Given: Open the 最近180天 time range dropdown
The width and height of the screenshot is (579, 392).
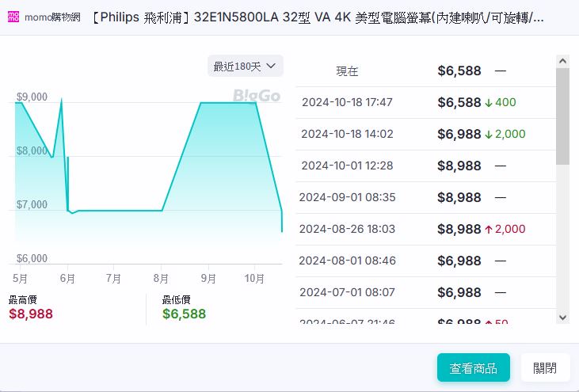Looking at the screenshot, I should pos(245,67).
